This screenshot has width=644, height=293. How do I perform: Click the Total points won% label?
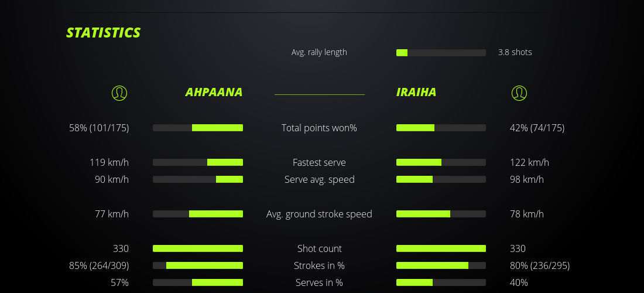[x=319, y=128]
